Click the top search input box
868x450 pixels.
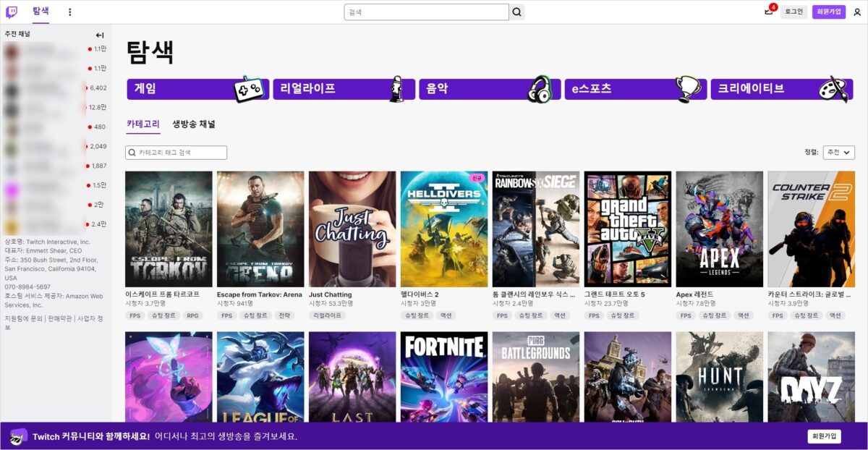[427, 12]
